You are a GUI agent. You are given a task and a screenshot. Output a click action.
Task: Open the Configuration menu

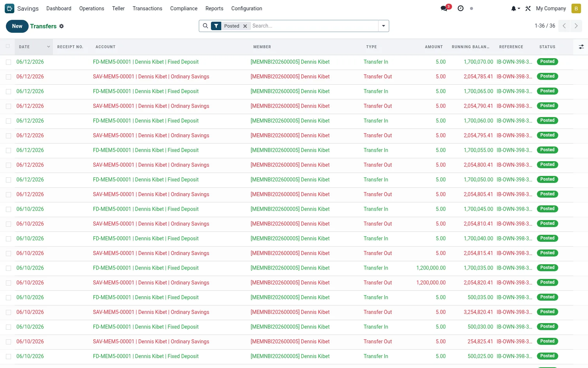[247, 8]
